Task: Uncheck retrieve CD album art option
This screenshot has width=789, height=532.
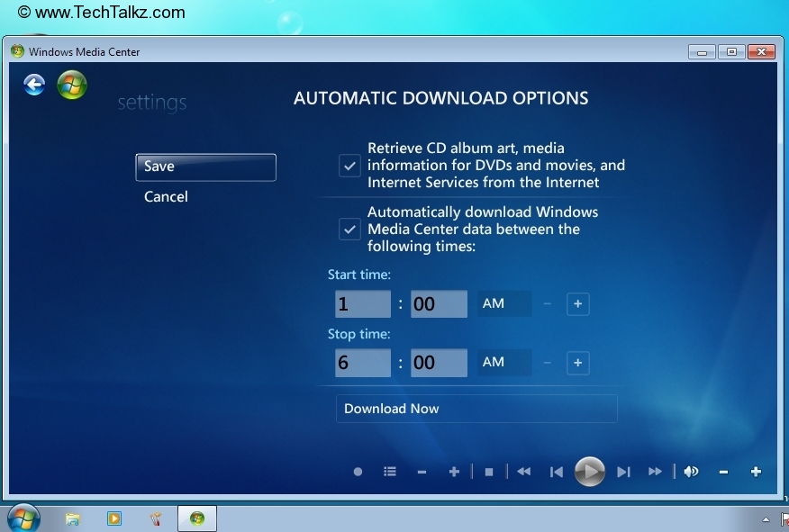Action: [x=349, y=166]
